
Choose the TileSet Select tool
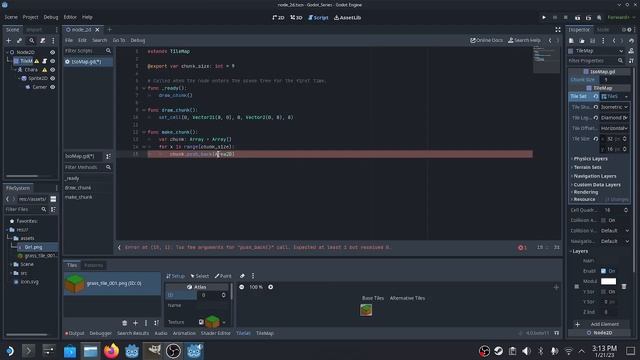click(200, 276)
